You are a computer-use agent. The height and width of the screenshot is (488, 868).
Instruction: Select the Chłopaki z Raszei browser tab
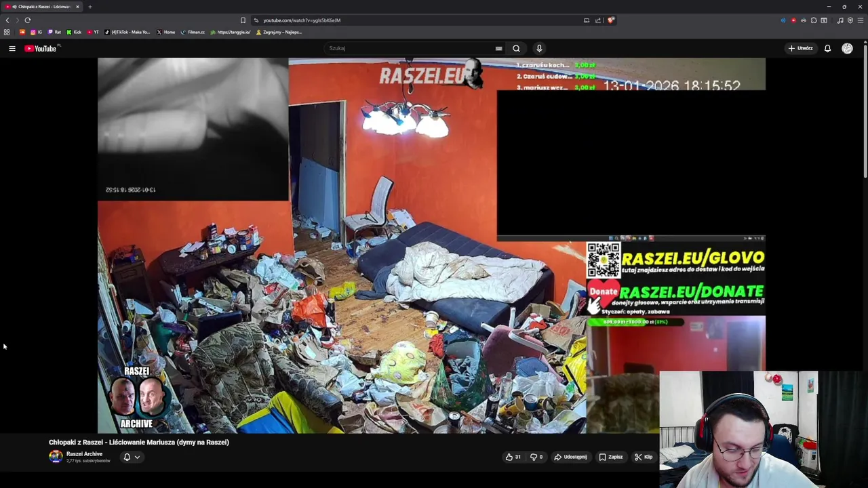(43, 7)
